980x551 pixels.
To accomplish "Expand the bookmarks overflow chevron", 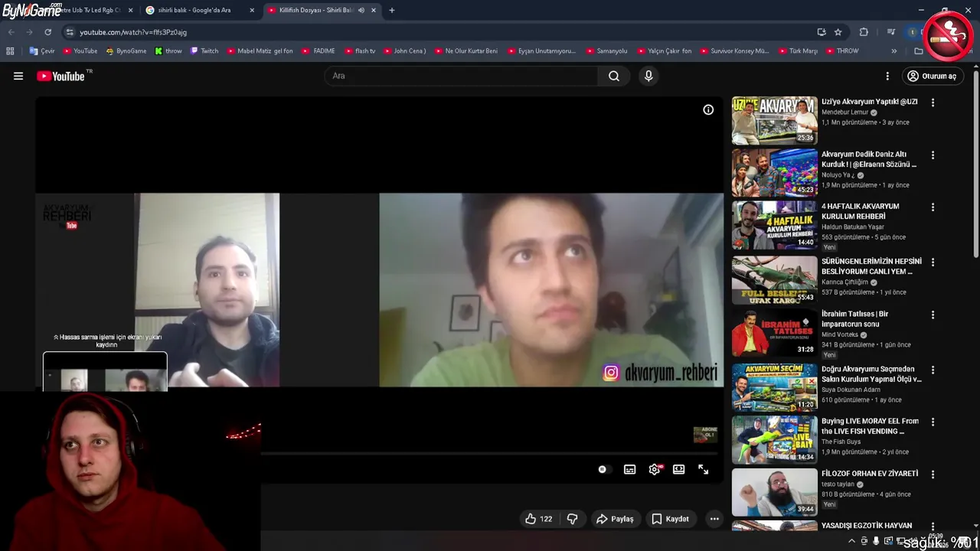I will tap(893, 51).
